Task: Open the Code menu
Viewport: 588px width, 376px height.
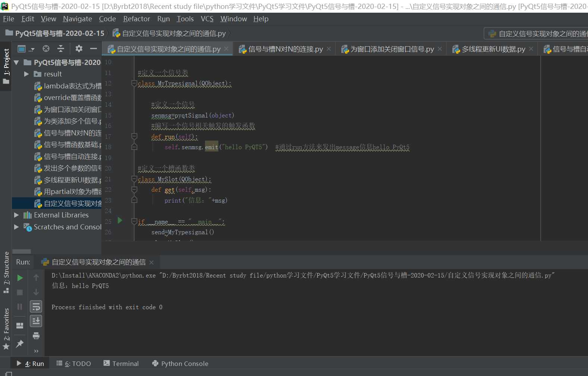Action: pyautogui.click(x=107, y=19)
